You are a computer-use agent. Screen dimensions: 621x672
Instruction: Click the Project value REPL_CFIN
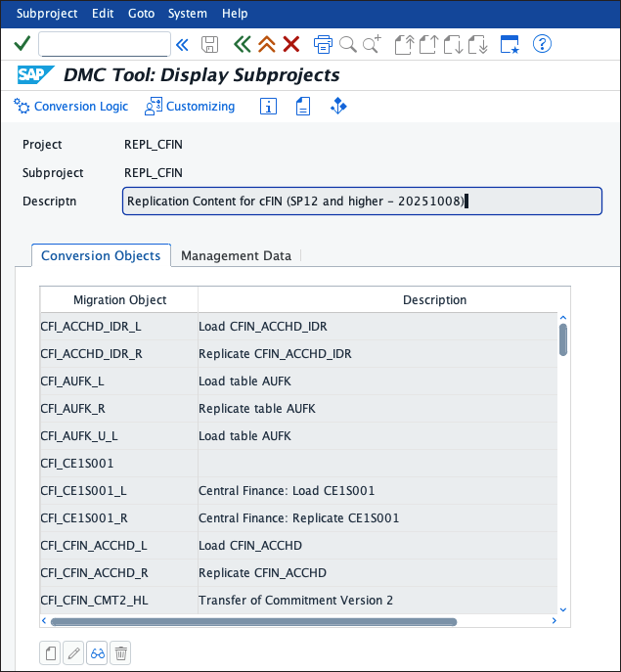pos(154,145)
